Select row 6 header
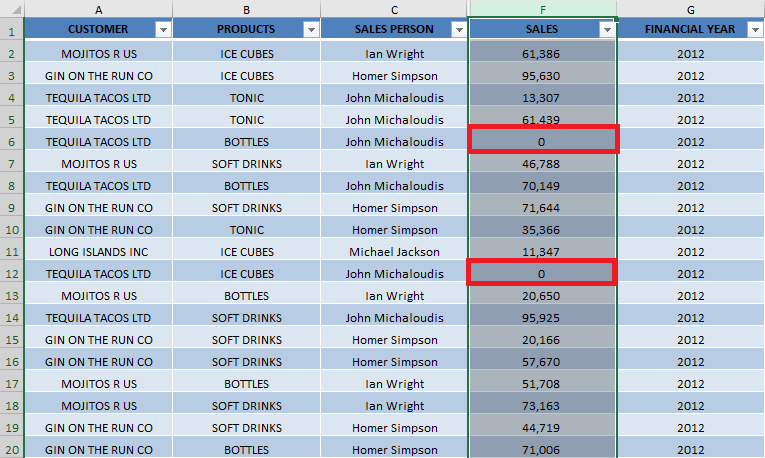This screenshot has height=458, width=765. click(12, 142)
